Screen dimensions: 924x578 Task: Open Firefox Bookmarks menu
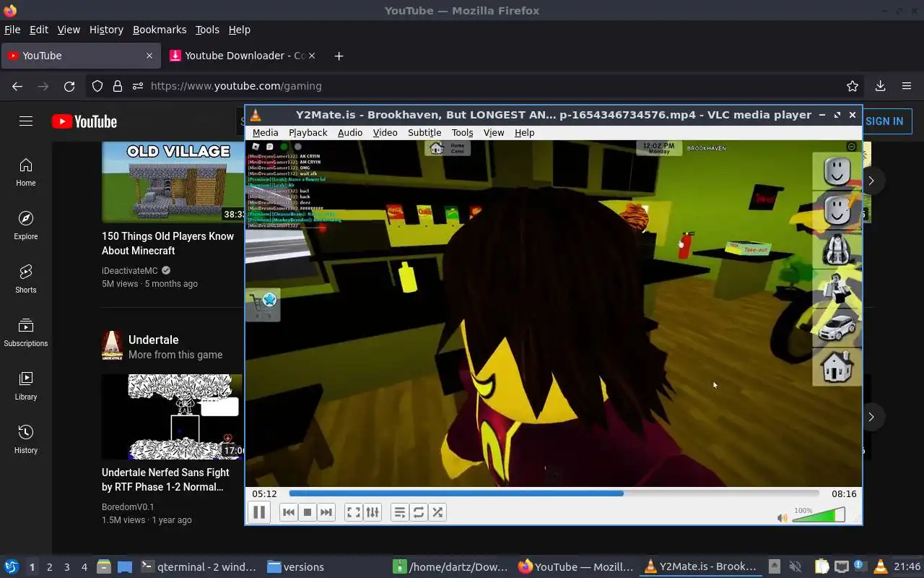click(x=160, y=30)
